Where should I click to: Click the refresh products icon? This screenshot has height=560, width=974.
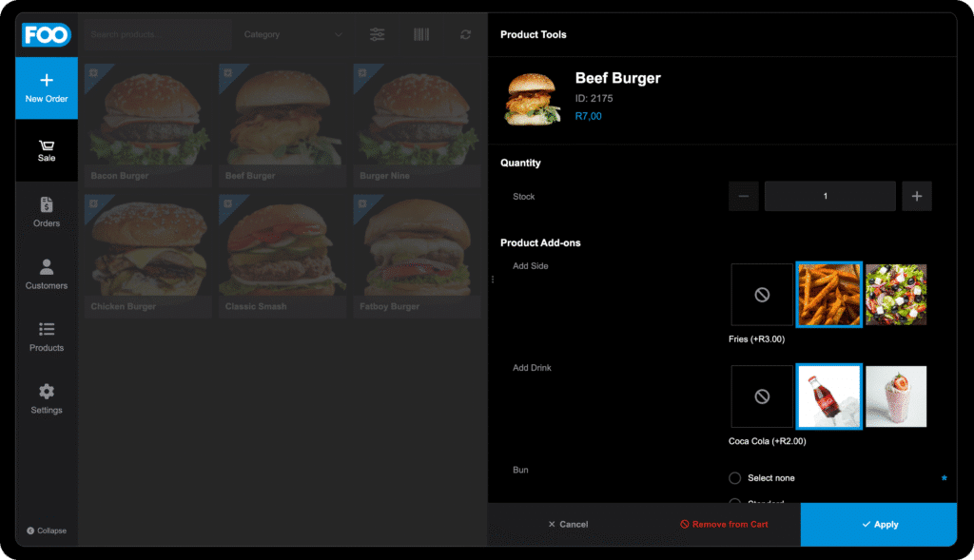465,35
